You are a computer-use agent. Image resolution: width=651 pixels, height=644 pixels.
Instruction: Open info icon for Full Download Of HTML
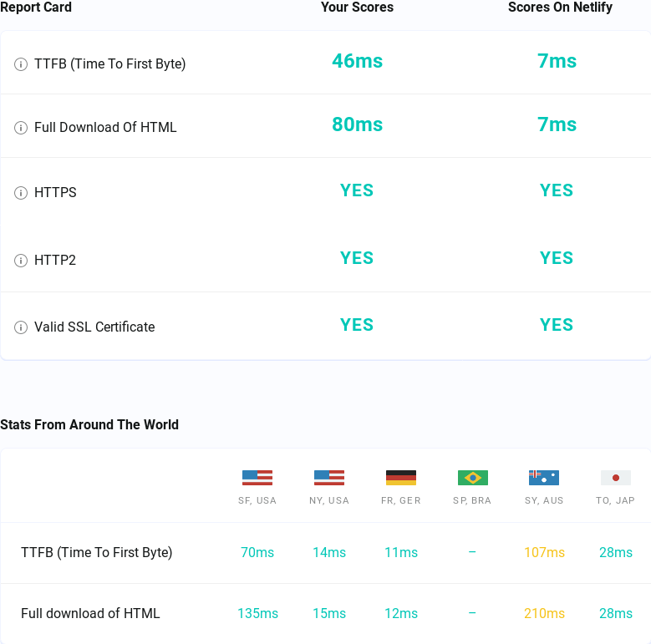tap(21, 128)
